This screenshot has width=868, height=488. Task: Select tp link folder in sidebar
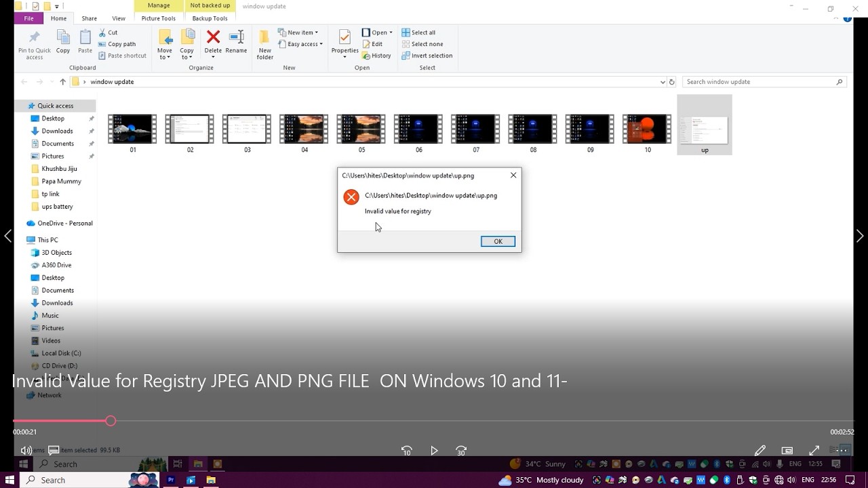(x=51, y=194)
